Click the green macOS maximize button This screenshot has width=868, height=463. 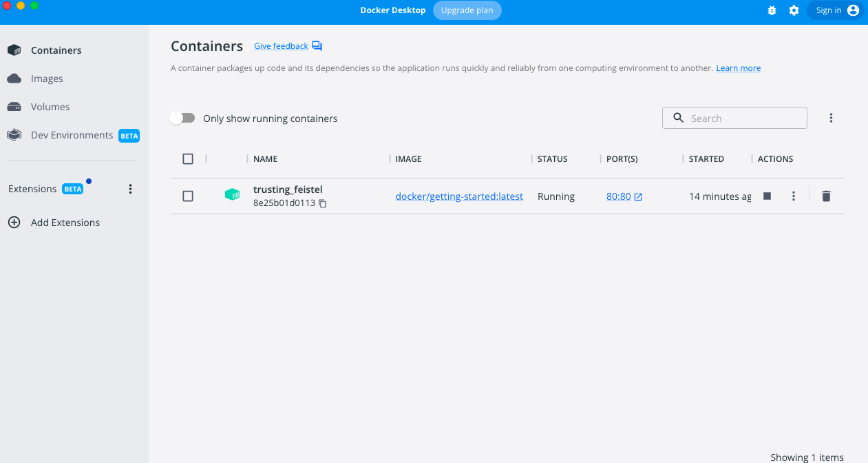(x=34, y=6)
